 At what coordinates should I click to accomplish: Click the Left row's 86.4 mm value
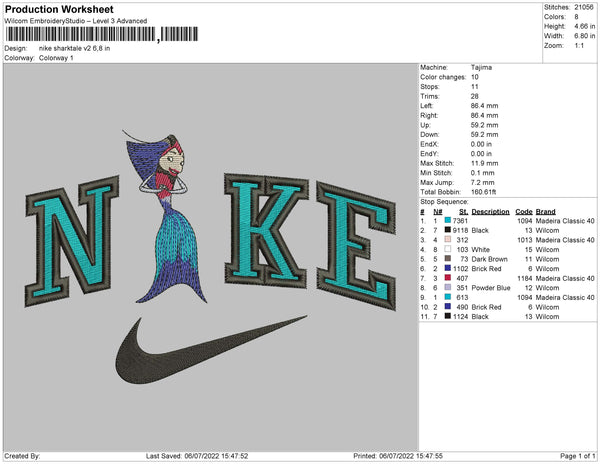tap(484, 106)
